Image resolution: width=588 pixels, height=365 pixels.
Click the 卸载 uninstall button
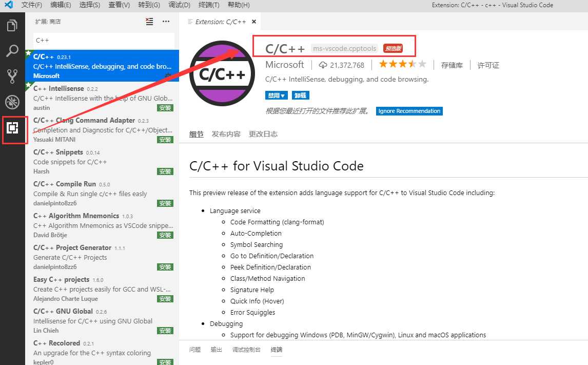pos(300,95)
